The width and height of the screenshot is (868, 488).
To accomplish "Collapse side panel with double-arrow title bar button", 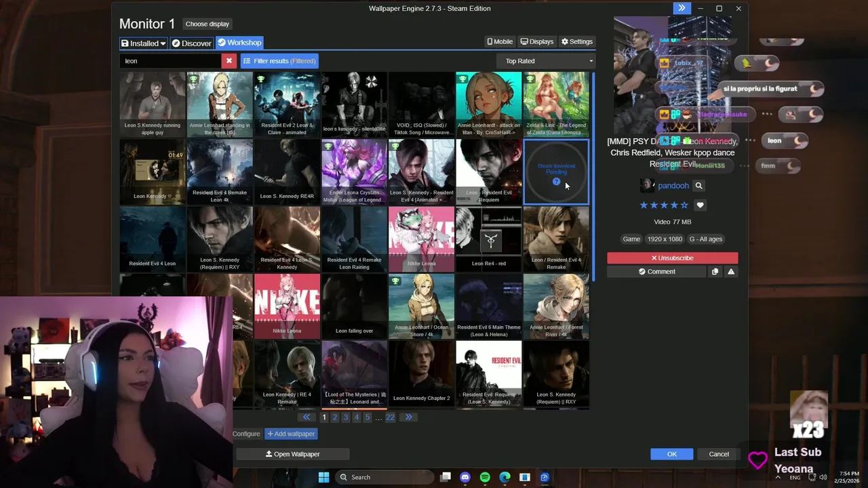I will (682, 8).
